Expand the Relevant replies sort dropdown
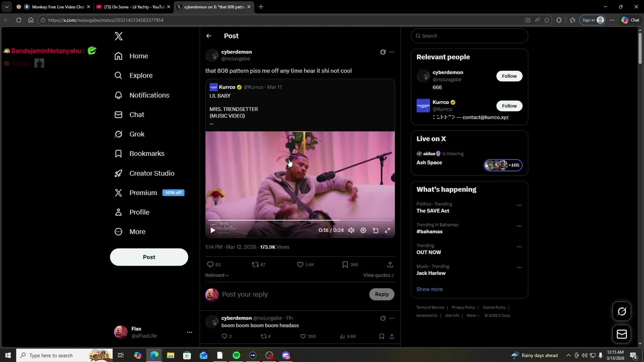 coord(217,276)
